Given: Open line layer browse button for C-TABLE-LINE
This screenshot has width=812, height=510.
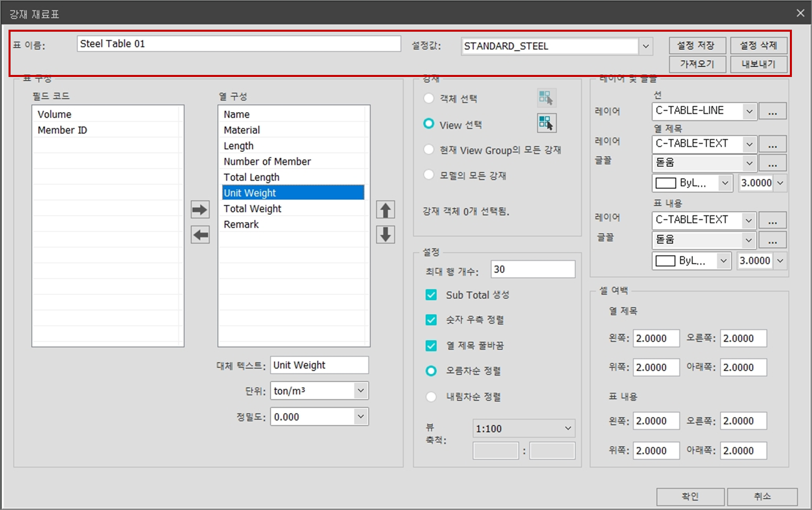Looking at the screenshot, I should click(772, 111).
